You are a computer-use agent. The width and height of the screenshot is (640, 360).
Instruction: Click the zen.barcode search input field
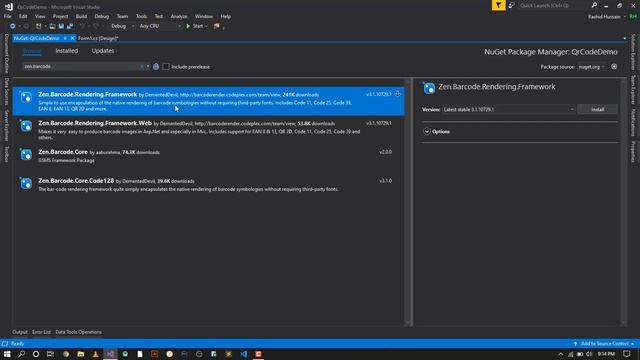(80, 67)
